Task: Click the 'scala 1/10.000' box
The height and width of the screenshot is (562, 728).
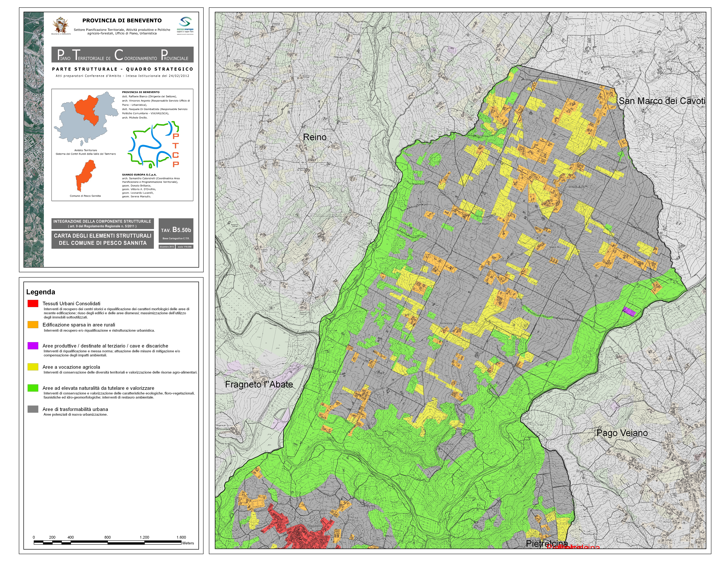Action: pos(185,247)
